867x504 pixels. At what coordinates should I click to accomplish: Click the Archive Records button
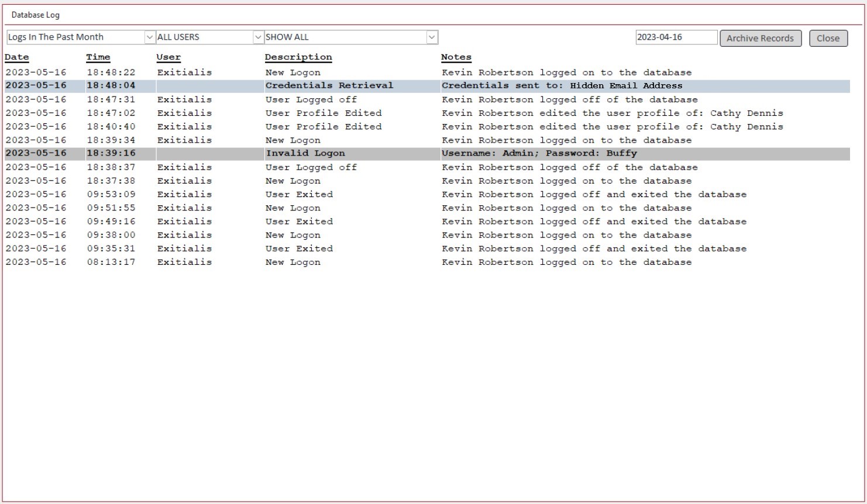(x=760, y=38)
